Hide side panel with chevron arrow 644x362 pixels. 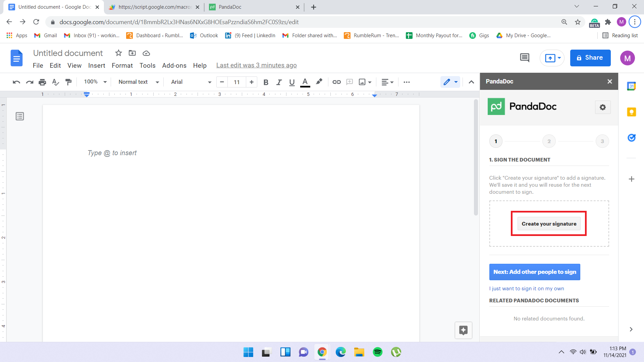[x=631, y=329]
